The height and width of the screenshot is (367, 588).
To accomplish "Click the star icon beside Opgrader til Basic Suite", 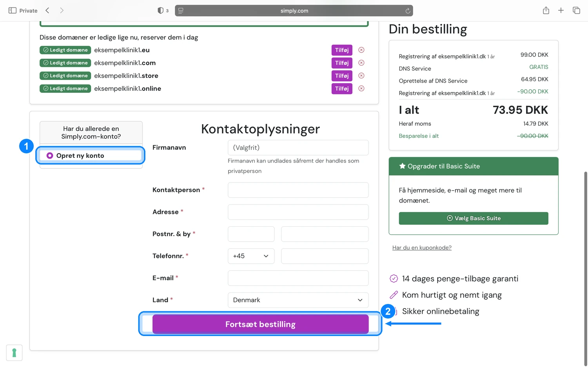I will pyautogui.click(x=402, y=166).
